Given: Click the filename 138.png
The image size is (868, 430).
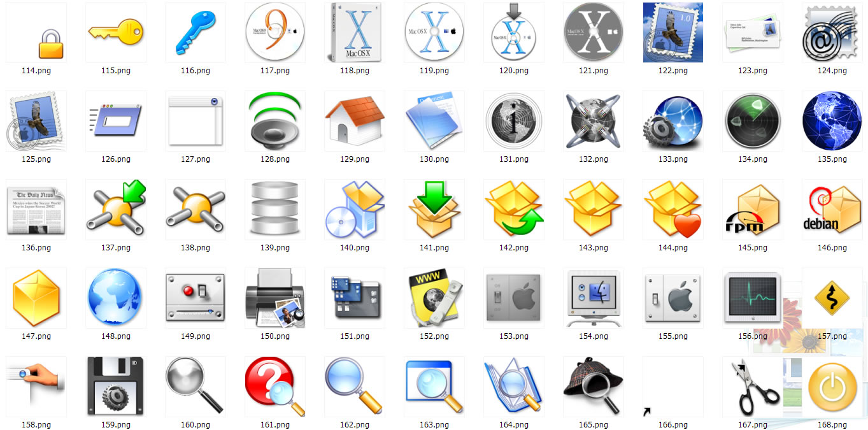Looking at the screenshot, I should tap(196, 248).
